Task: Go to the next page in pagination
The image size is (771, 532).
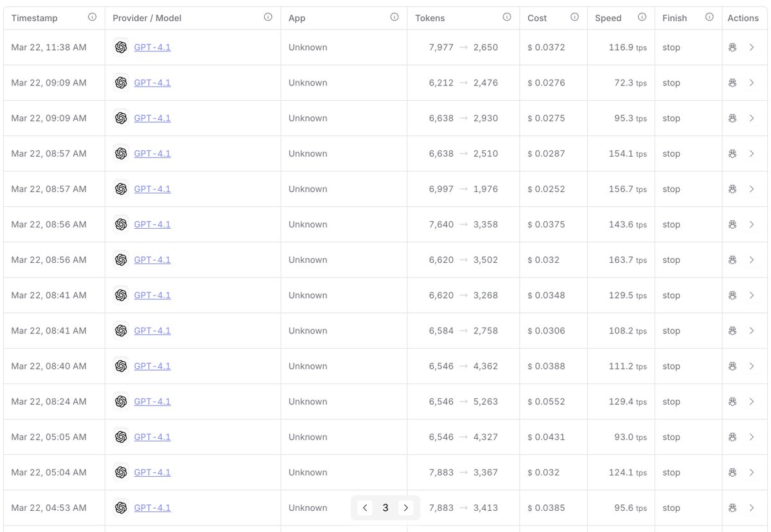Action: coord(405,508)
